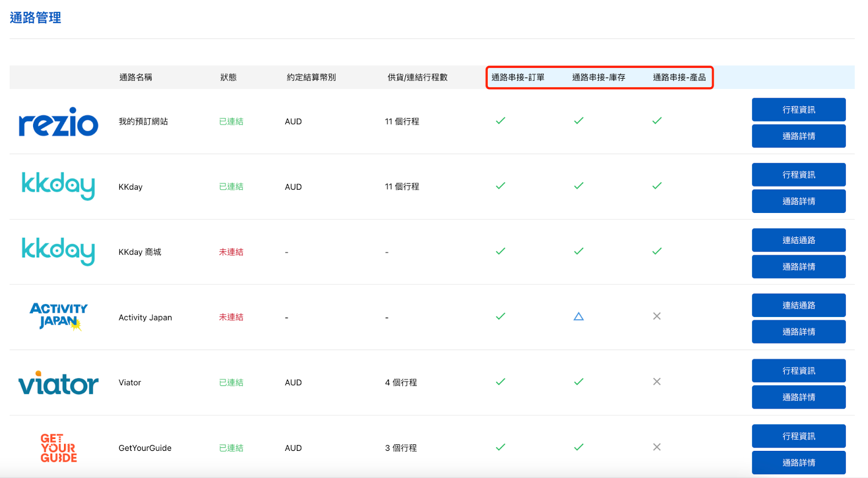Click the Viator channel name
Viewport: 868px width, 478px height.
(130, 383)
